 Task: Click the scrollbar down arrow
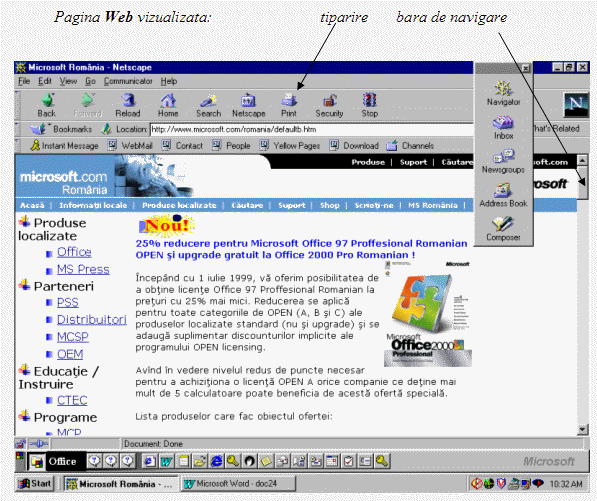(x=582, y=429)
